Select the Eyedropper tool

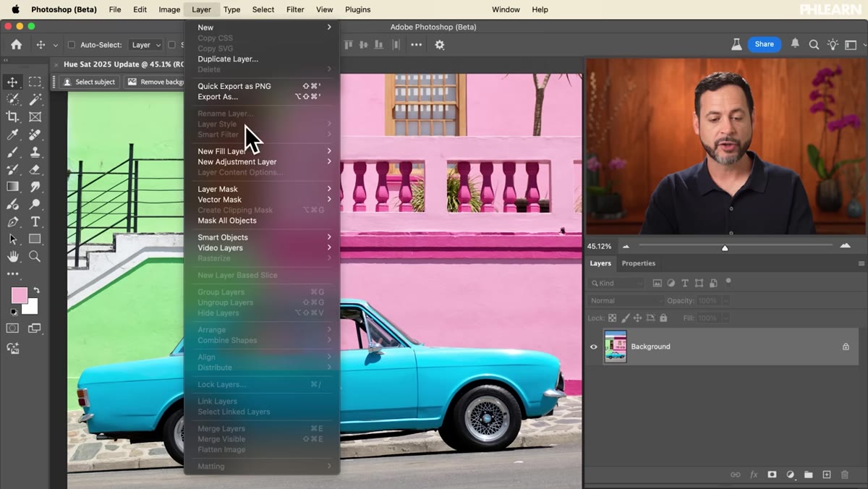coord(12,135)
